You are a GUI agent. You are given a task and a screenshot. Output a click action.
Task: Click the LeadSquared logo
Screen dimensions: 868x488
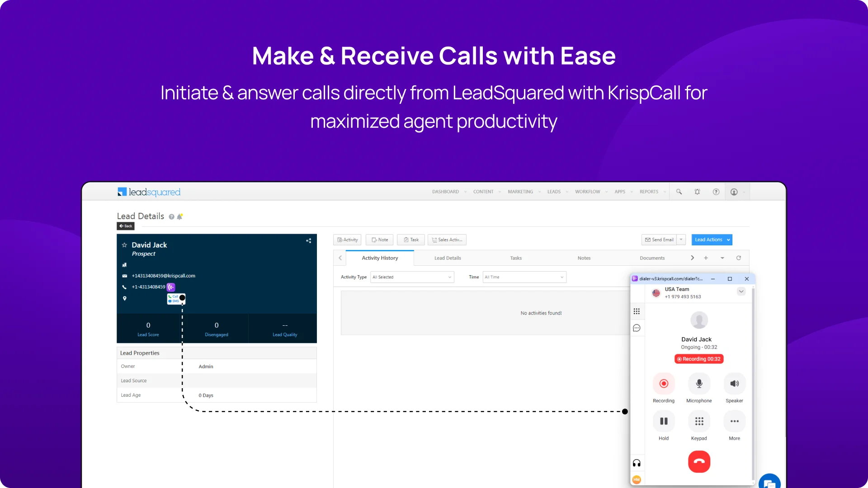click(149, 192)
